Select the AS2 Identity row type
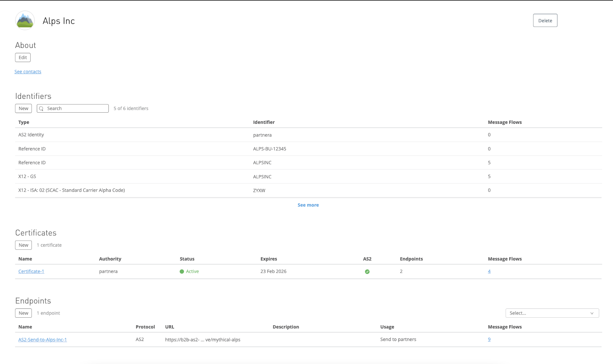Image resolution: width=613 pixels, height=364 pixels. click(31, 135)
